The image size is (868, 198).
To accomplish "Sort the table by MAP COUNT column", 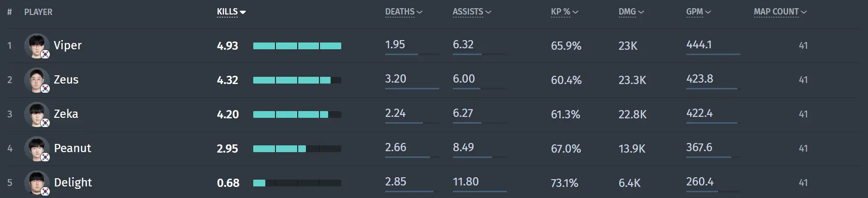I will [780, 12].
